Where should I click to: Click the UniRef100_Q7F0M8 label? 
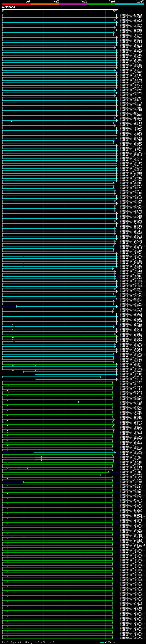coord(131,52)
